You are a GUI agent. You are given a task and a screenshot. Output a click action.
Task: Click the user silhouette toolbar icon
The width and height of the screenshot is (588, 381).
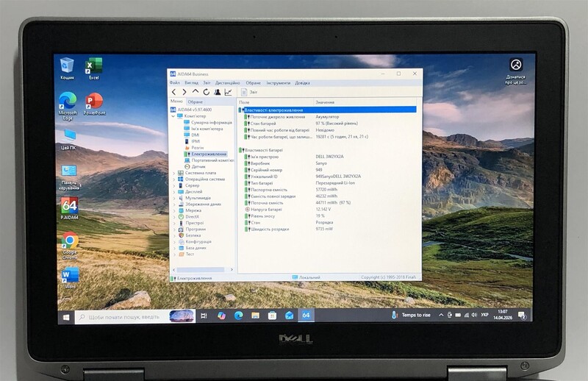[x=217, y=92]
